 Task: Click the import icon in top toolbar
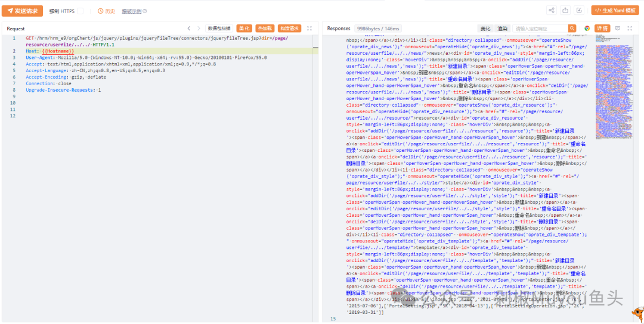(579, 10)
